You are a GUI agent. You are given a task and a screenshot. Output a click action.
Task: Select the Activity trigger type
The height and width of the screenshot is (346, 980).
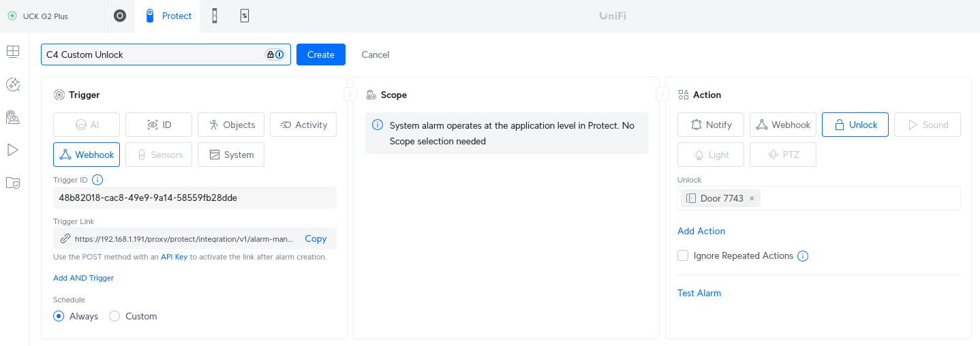click(303, 125)
